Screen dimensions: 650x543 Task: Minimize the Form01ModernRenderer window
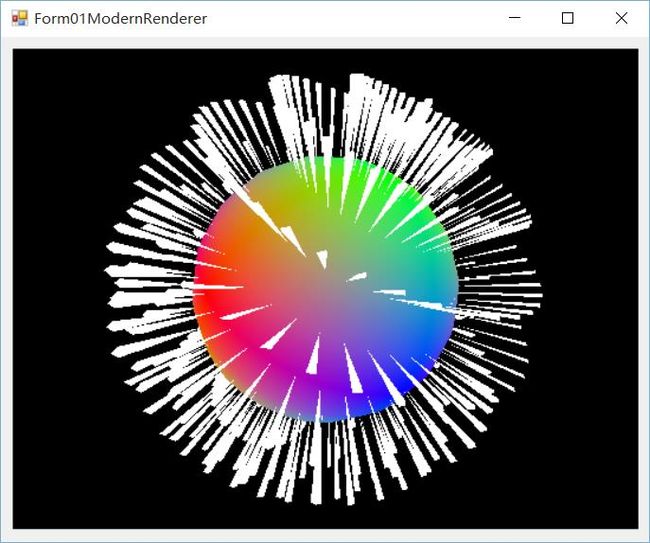(514, 18)
